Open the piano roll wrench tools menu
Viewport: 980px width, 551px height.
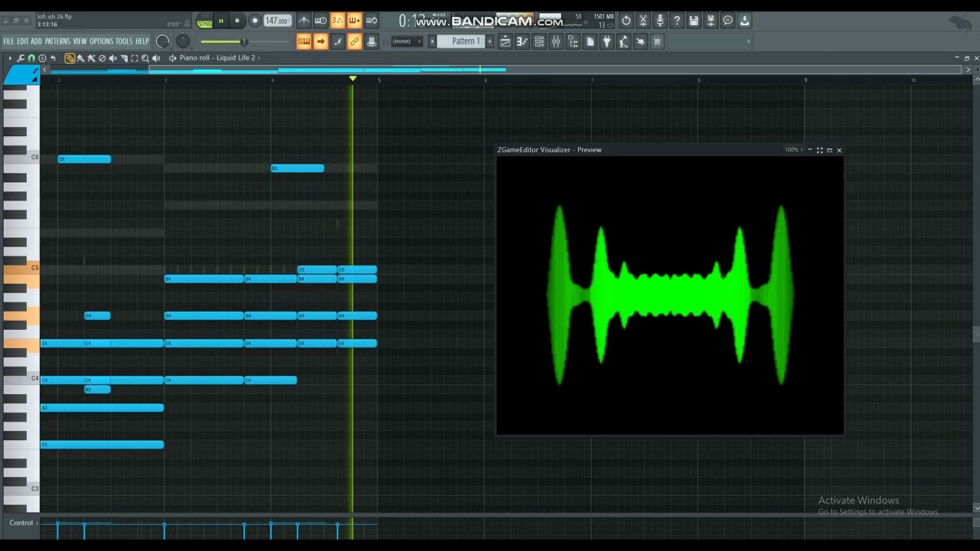tap(21, 58)
